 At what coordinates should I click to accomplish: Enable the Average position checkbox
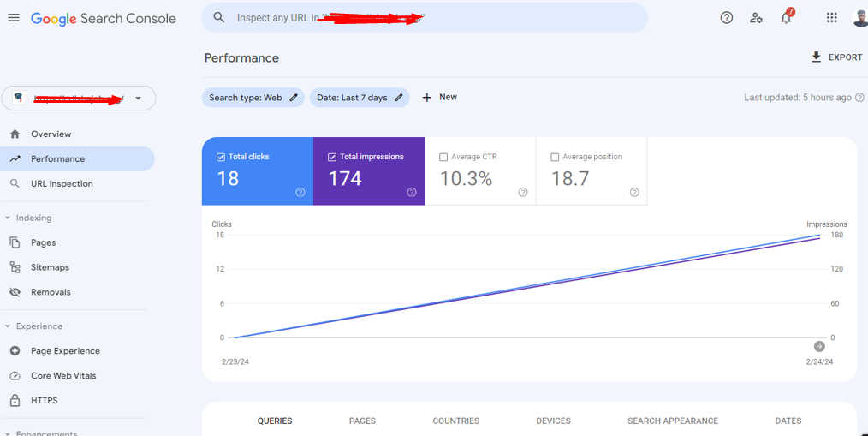coord(555,158)
